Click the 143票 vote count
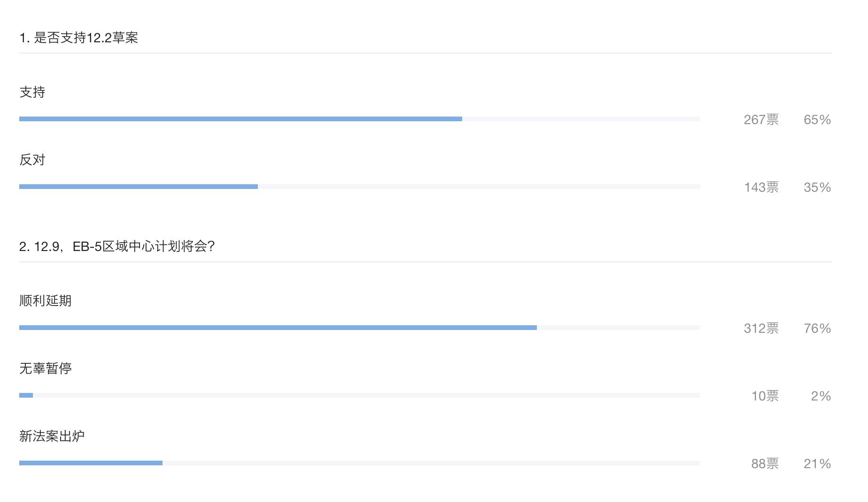This screenshot has width=868, height=502. pyautogui.click(x=761, y=188)
